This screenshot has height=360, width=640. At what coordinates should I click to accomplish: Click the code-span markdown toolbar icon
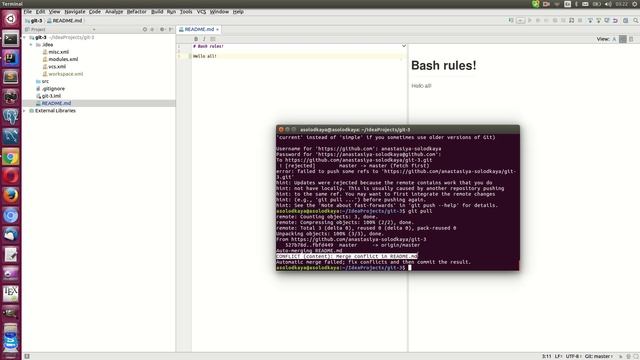[x=213, y=39]
